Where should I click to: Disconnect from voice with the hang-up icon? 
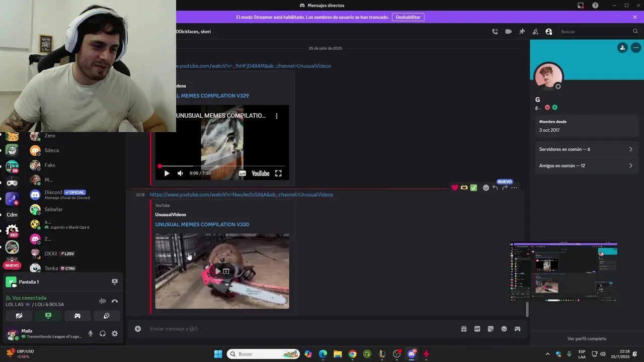coord(115,301)
